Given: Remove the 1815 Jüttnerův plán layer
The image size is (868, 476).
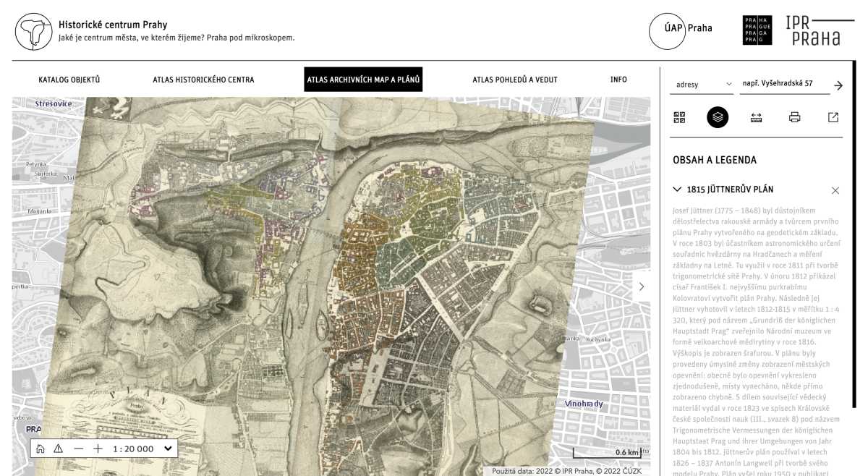Looking at the screenshot, I should pyautogui.click(x=835, y=190).
